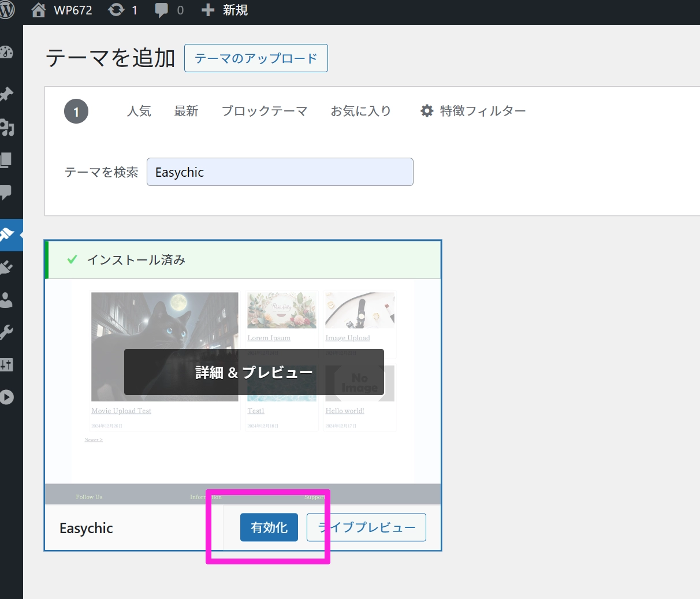Click the comments bubble in the top bar
700x599 pixels.
click(169, 10)
